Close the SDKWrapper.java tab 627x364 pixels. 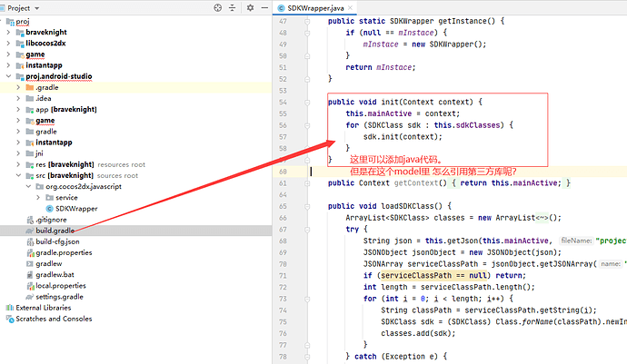(x=350, y=7)
